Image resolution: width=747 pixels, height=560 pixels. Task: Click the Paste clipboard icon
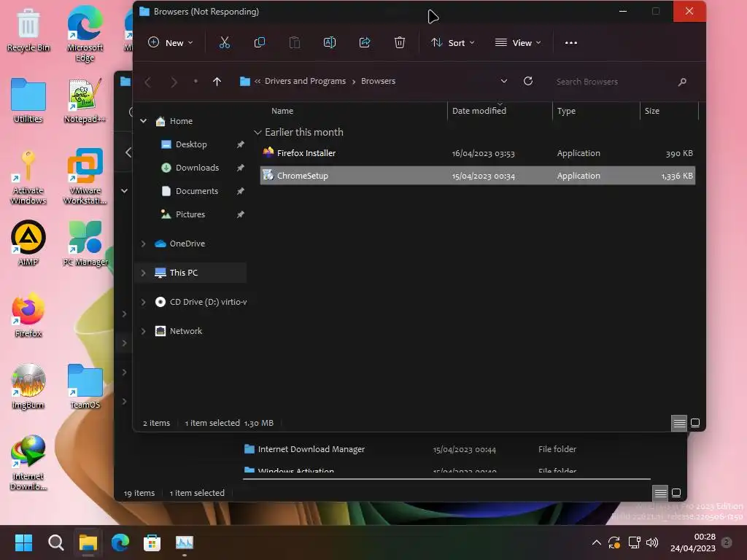295,43
